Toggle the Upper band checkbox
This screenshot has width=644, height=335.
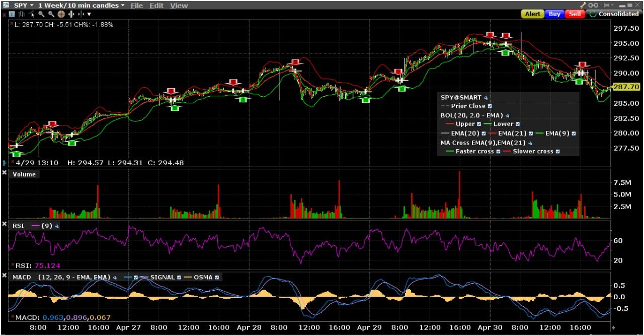[479, 124]
